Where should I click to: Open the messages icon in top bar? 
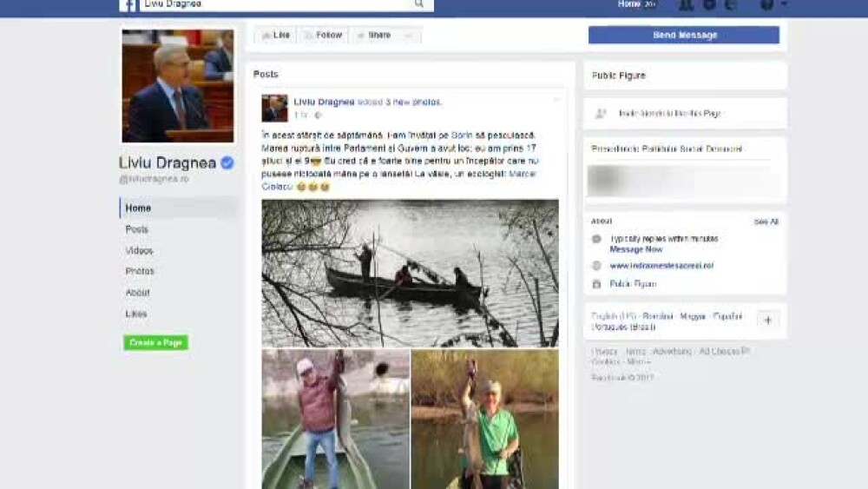point(708,4)
